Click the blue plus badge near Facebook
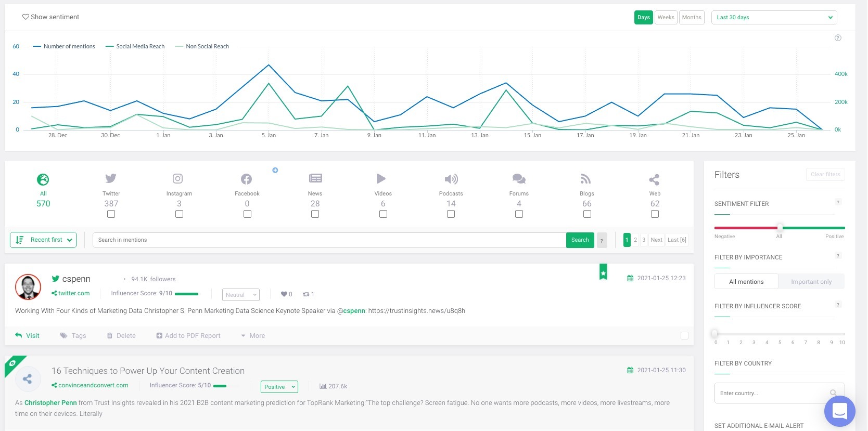The width and height of the screenshot is (868, 431). tap(275, 170)
